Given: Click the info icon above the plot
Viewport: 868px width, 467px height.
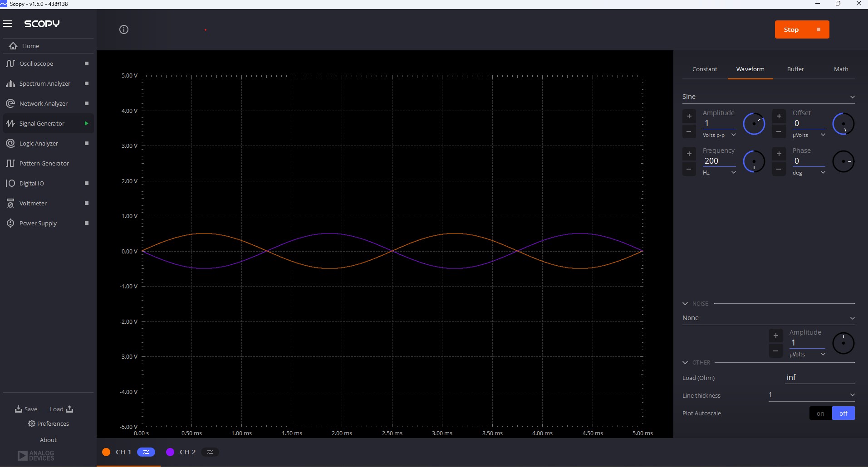Looking at the screenshot, I should tap(123, 29).
